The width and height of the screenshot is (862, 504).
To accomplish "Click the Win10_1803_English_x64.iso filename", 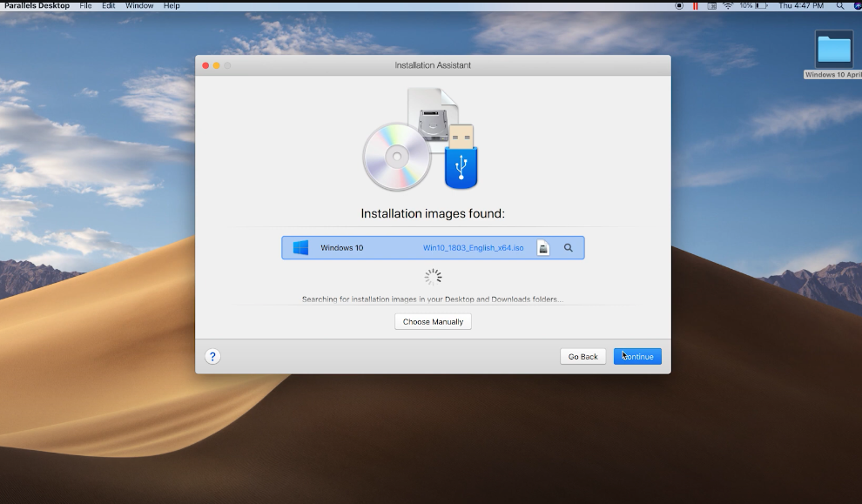I will point(474,248).
